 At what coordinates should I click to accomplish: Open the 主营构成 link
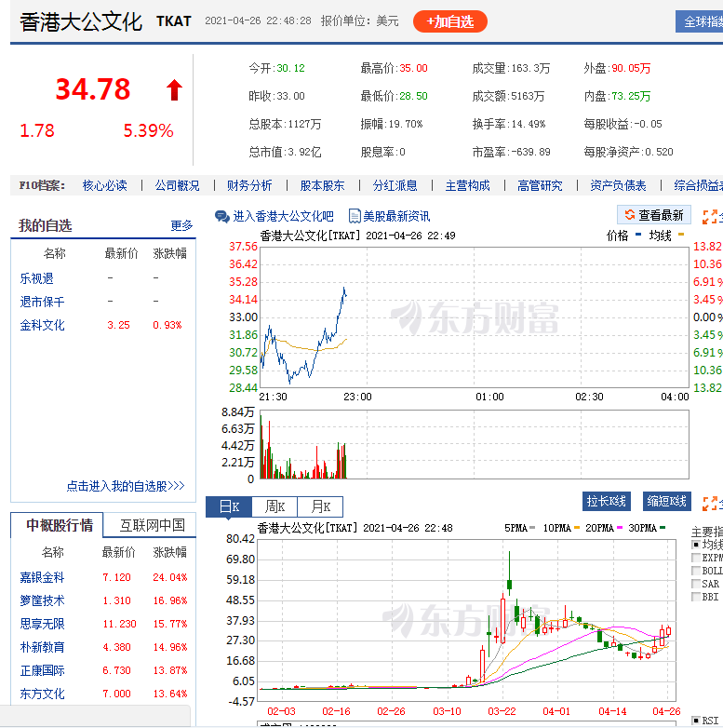coord(467,185)
